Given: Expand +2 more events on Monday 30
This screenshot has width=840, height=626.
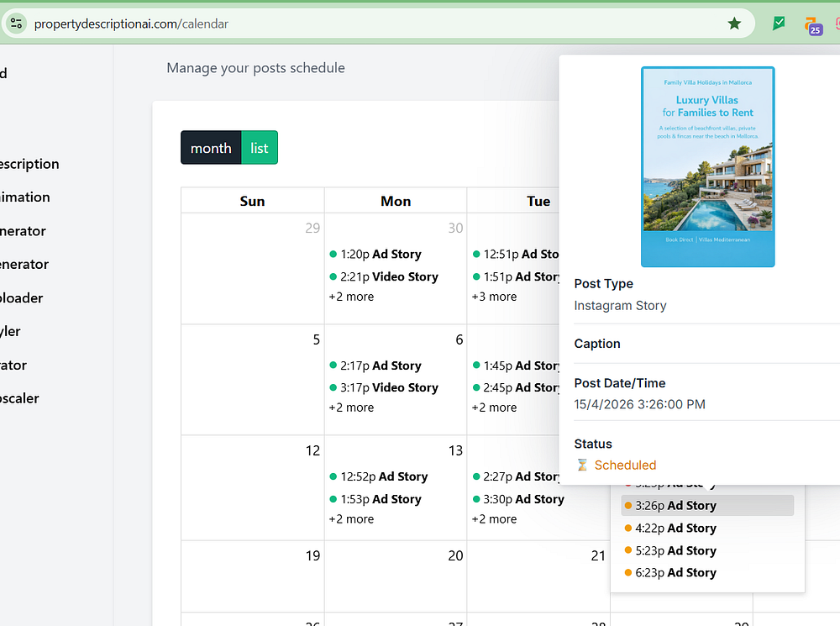Looking at the screenshot, I should tap(351, 297).
